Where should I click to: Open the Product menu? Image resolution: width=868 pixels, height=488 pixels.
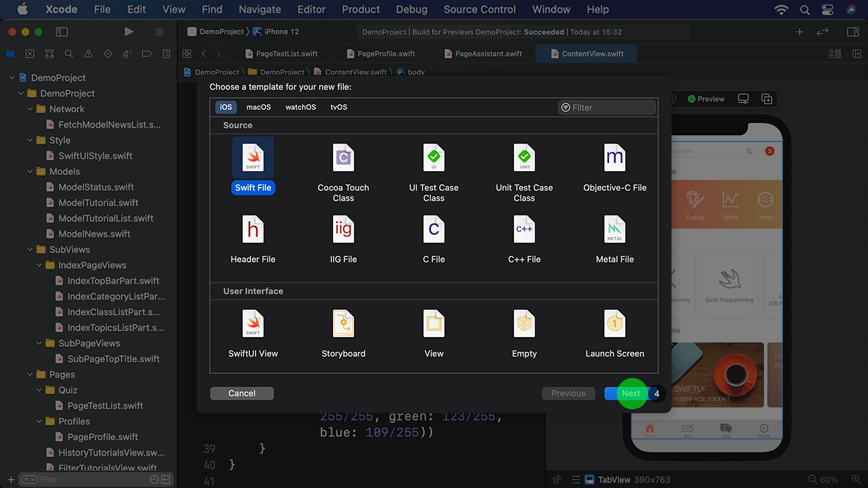360,9
